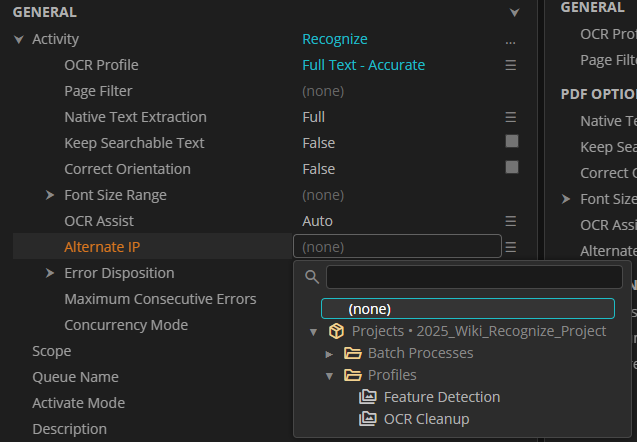The width and height of the screenshot is (637, 442).
Task: Collapse the Activity property group
Action: click(19, 39)
